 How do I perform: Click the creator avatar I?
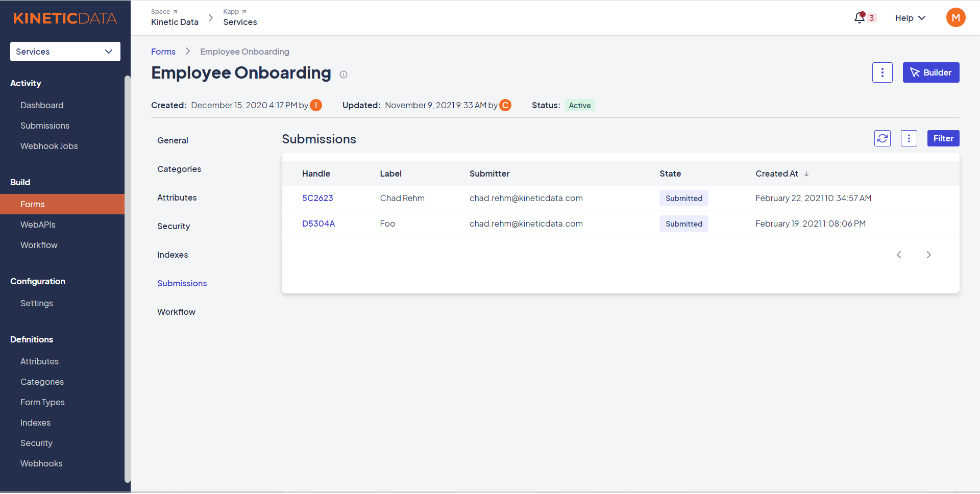(316, 105)
